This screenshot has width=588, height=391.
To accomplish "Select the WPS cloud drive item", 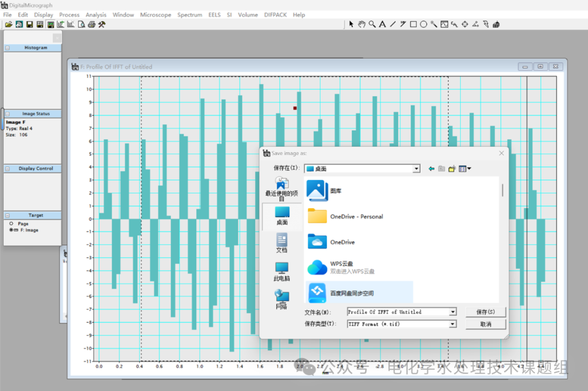I will 341,267.
